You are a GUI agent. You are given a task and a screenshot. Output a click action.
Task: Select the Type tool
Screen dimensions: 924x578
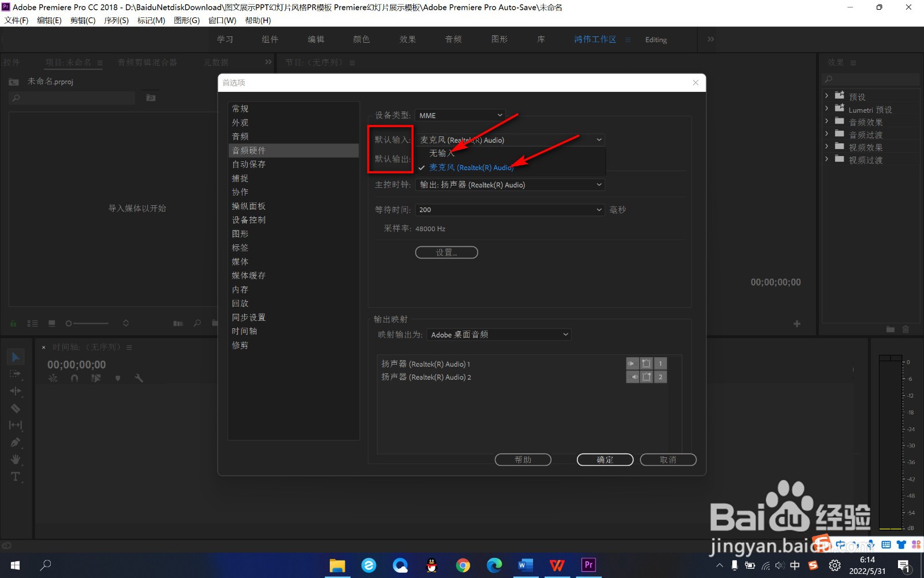pyautogui.click(x=16, y=477)
